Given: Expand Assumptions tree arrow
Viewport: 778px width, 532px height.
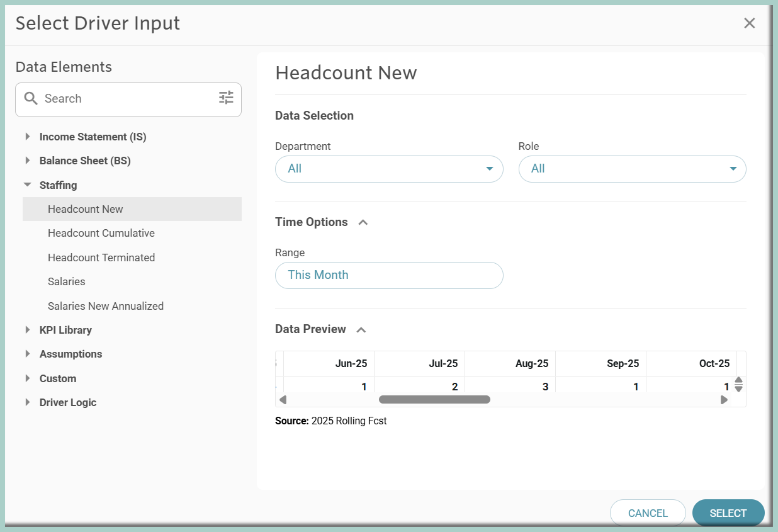Looking at the screenshot, I should click(x=27, y=354).
